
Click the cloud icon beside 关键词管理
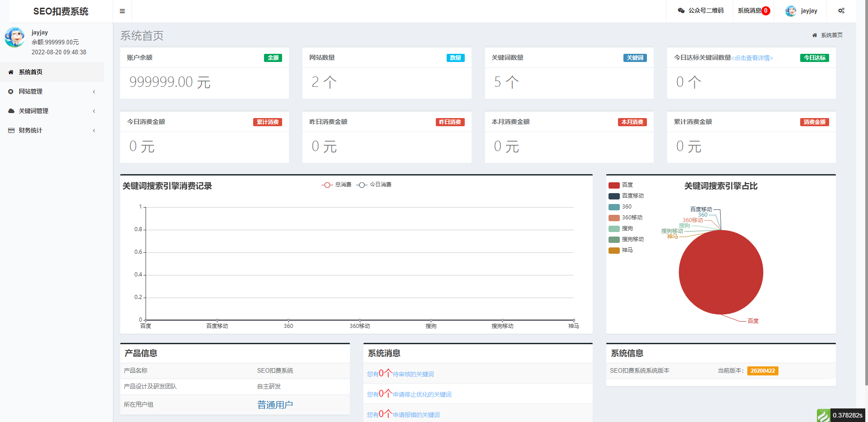coord(11,111)
